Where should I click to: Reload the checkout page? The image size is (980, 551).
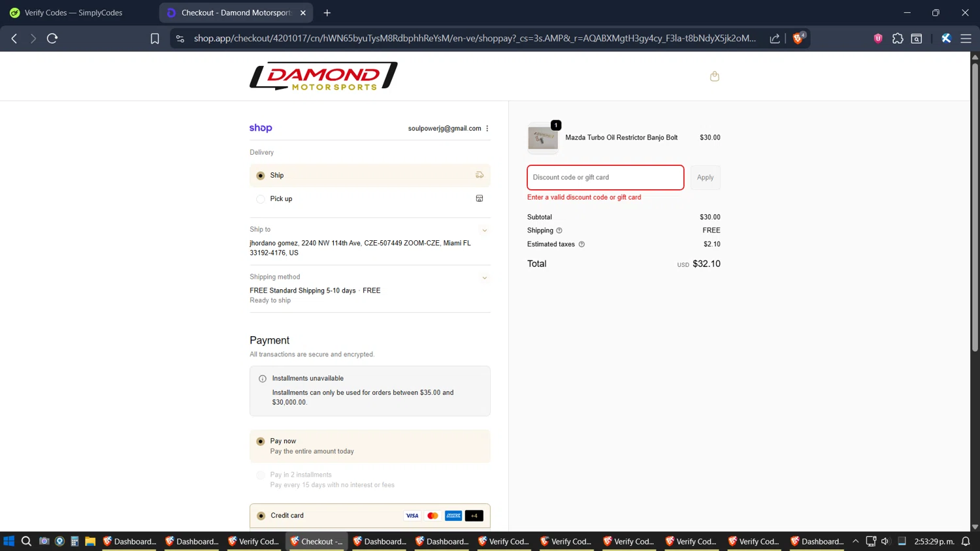(52, 39)
